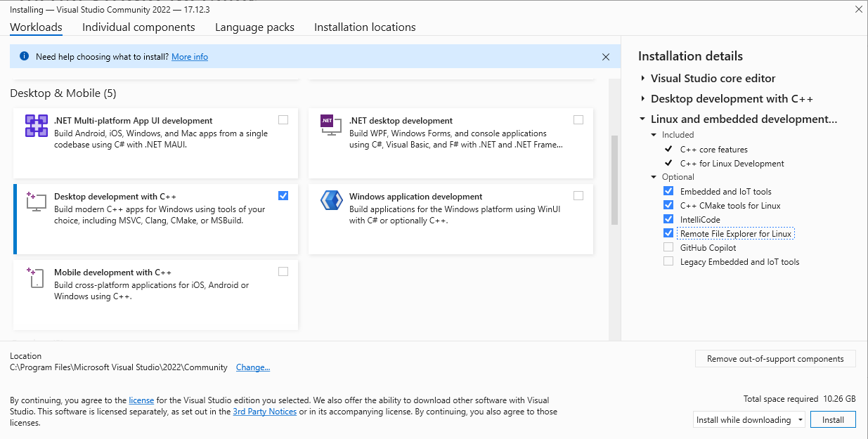Expand Visual Studio core editor details
868x439 pixels.
coord(642,79)
